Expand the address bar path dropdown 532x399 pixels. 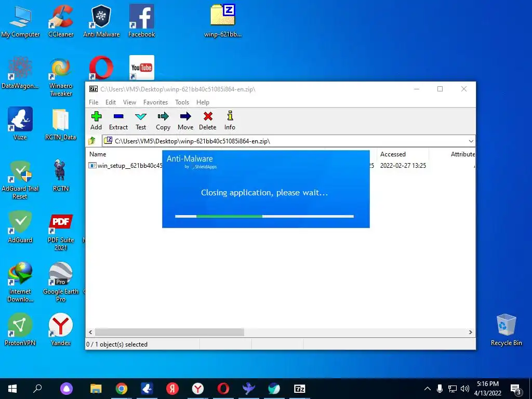(471, 141)
